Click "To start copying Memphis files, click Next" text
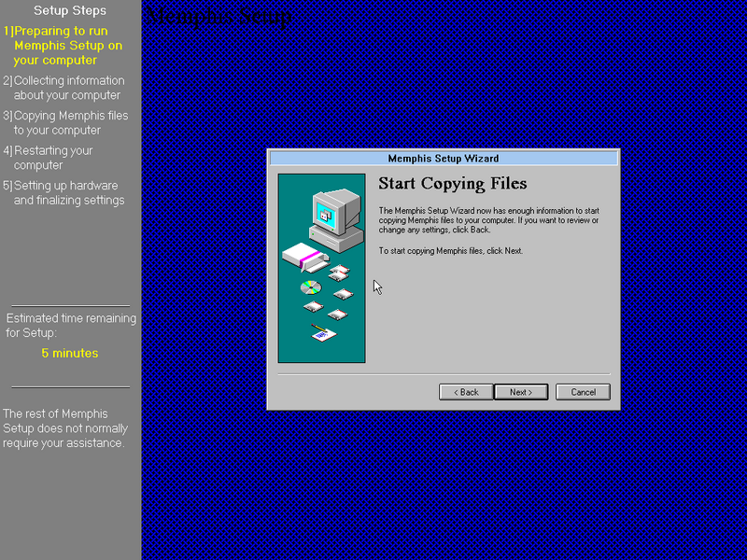747x560 pixels. coord(451,250)
